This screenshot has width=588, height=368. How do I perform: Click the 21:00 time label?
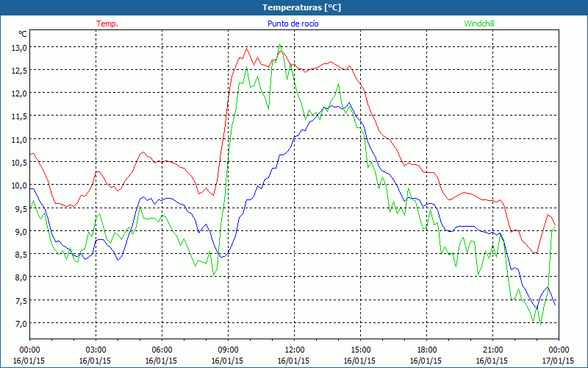(x=492, y=350)
